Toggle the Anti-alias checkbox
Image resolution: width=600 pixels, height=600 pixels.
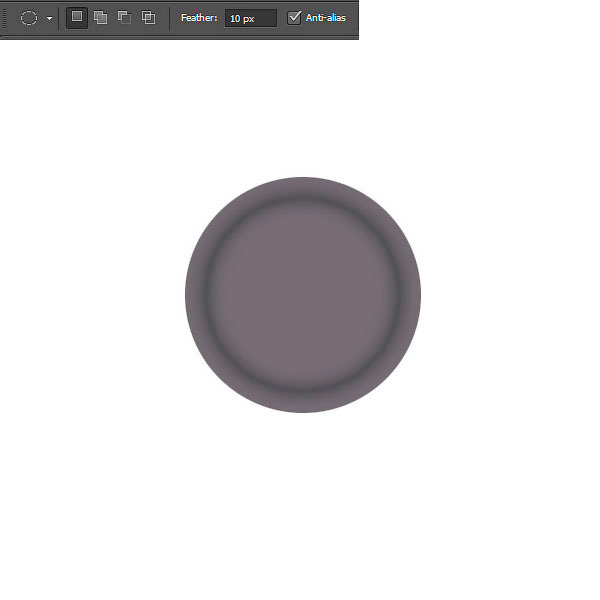(x=294, y=18)
